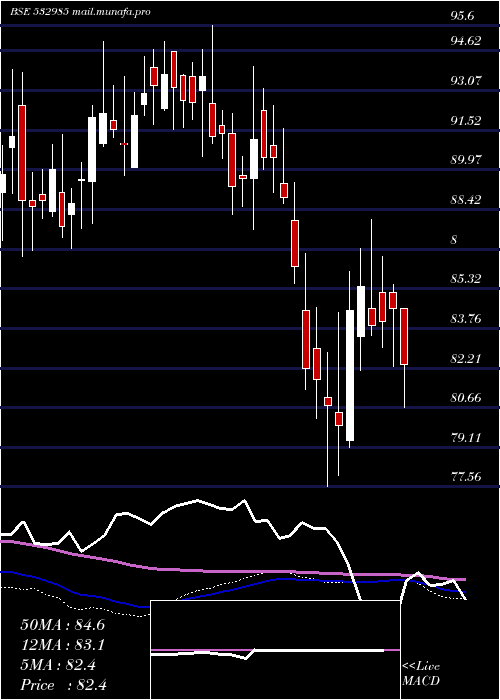Click the 82.21 price axis label

click(x=466, y=358)
